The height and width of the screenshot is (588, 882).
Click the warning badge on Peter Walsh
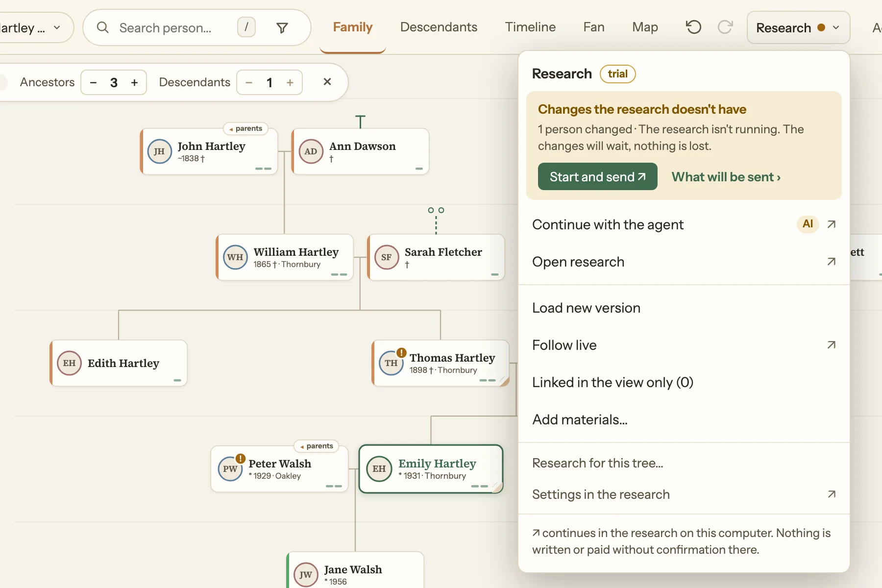click(x=241, y=459)
